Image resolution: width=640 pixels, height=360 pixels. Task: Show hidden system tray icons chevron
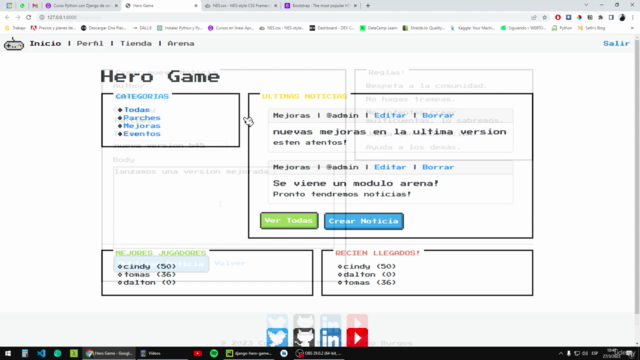[x=560, y=353]
